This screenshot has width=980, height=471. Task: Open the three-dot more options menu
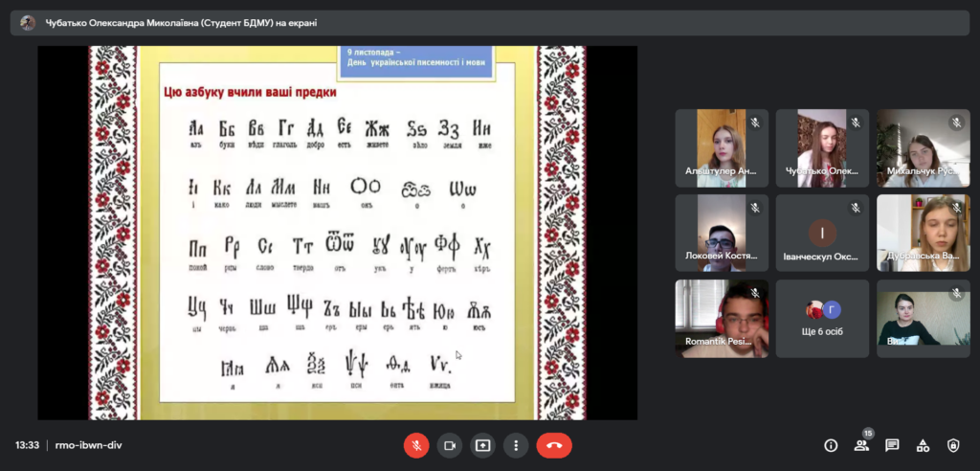tap(516, 445)
